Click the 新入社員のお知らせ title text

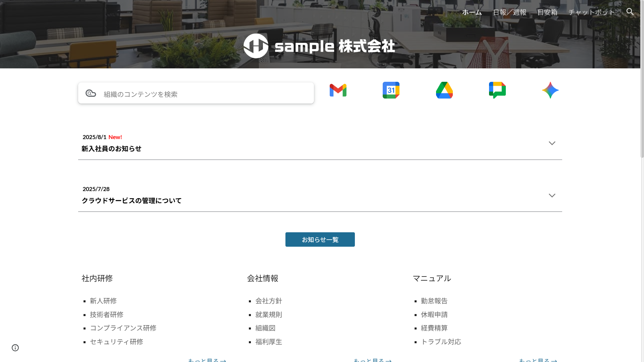111,149
